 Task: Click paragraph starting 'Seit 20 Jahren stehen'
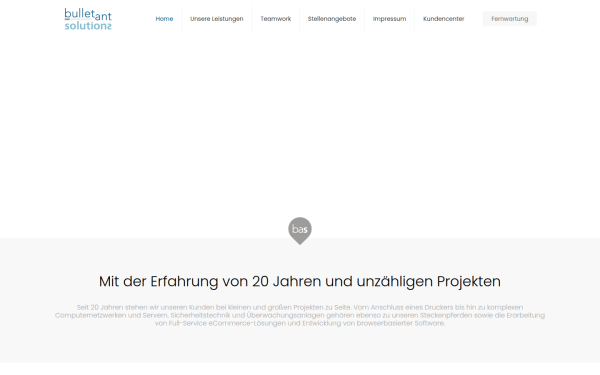click(x=300, y=315)
